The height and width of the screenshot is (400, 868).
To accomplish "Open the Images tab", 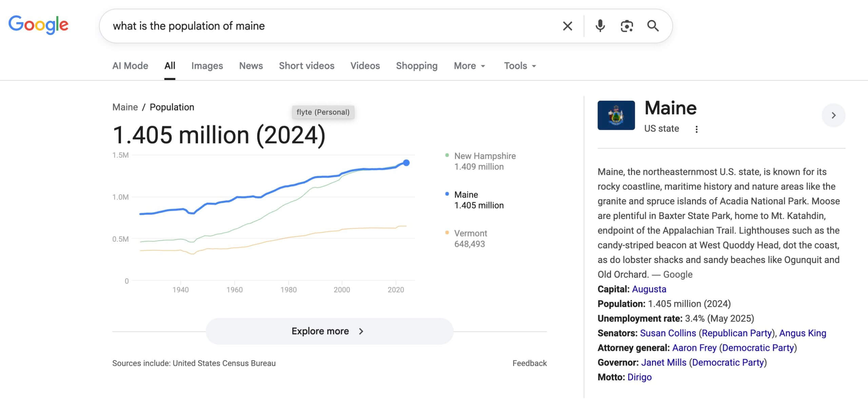I will coord(207,66).
